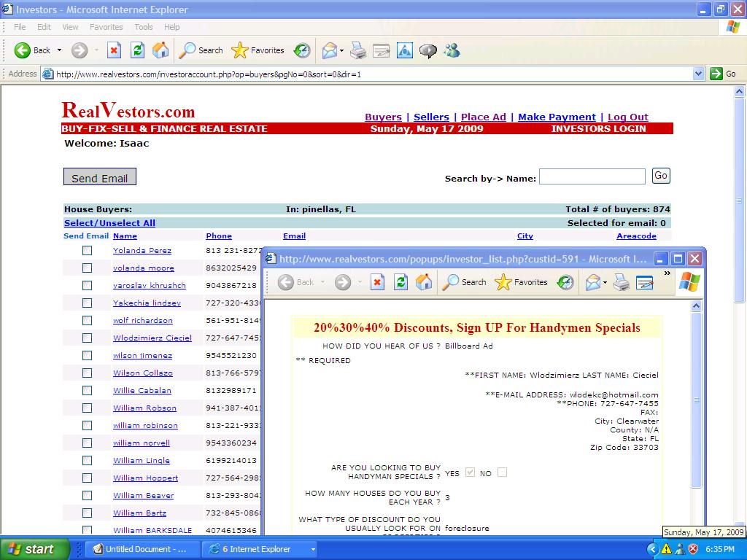
Task: Open the File menu
Action: (20, 27)
